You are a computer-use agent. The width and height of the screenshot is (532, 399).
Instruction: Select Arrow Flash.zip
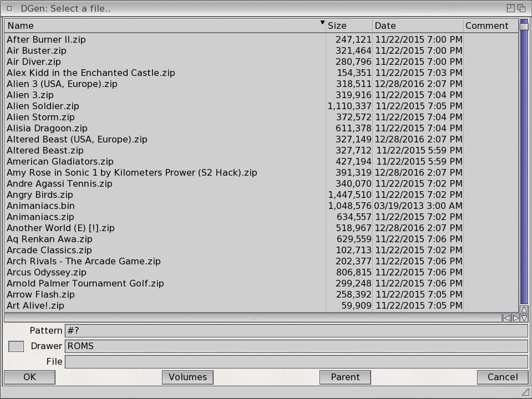pos(262,295)
